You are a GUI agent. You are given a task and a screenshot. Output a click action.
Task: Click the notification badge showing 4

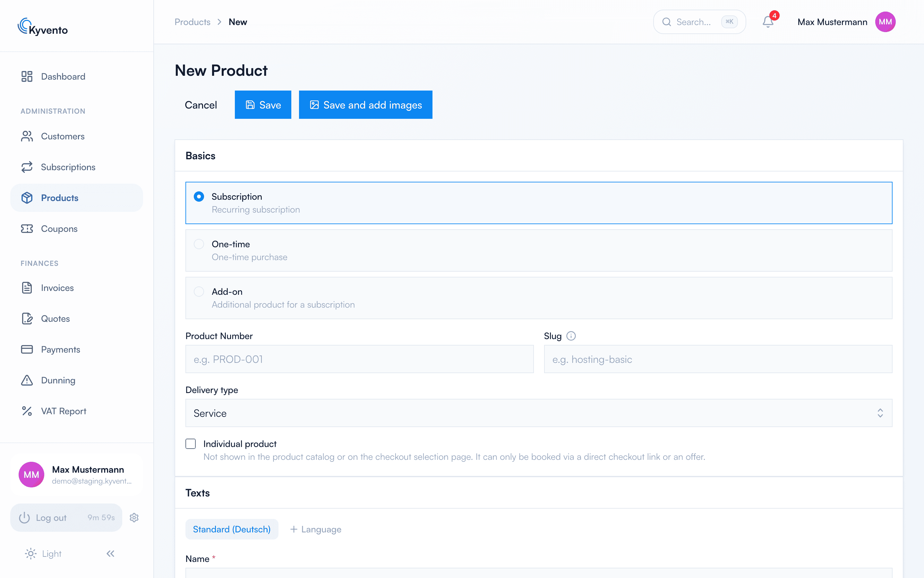click(774, 15)
